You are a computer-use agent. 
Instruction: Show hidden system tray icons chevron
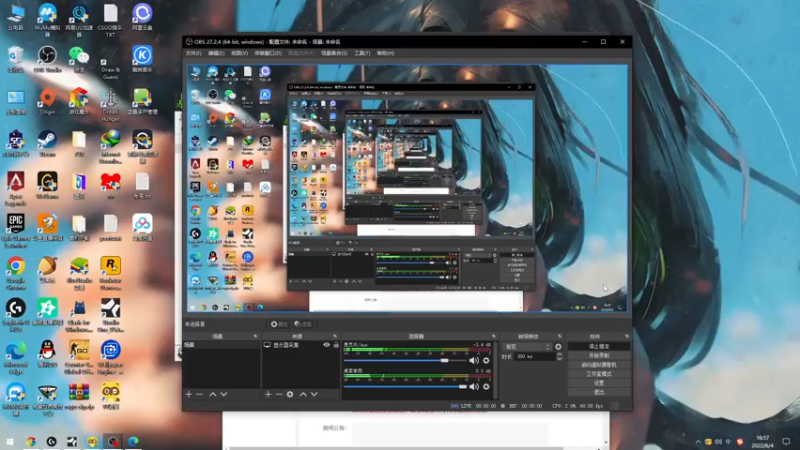(697, 441)
